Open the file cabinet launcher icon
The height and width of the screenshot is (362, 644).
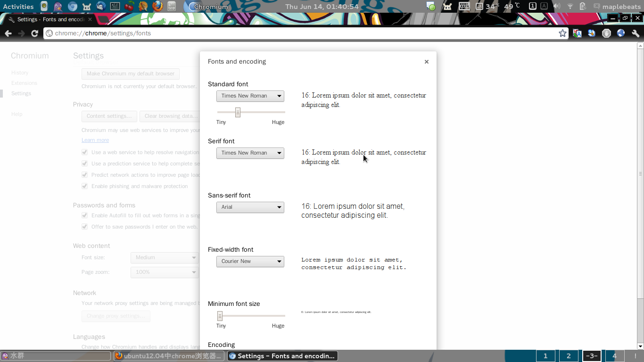(x=172, y=6)
